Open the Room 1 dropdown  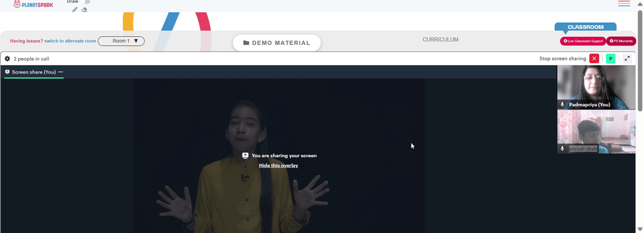click(121, 41)
